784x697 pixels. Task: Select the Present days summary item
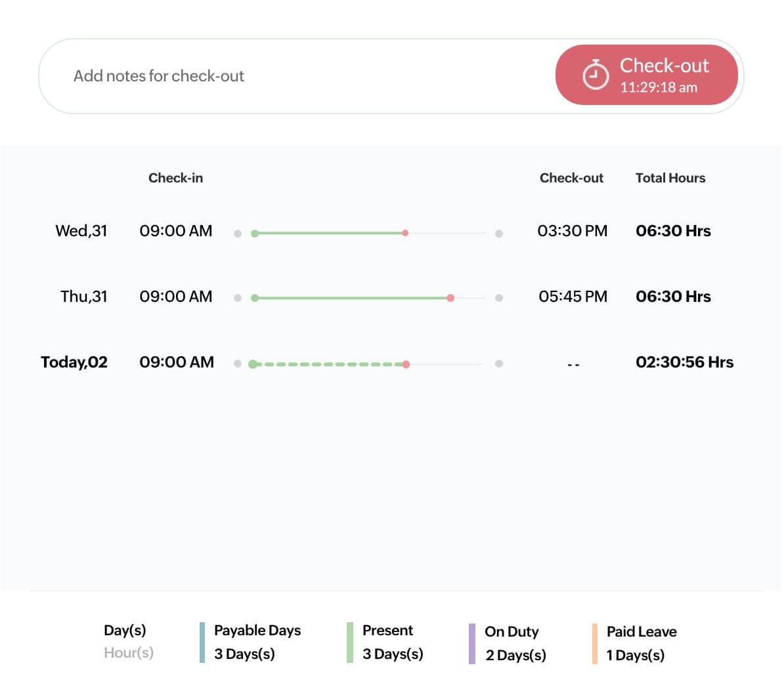pyautogui.click(x=392, y=642)
